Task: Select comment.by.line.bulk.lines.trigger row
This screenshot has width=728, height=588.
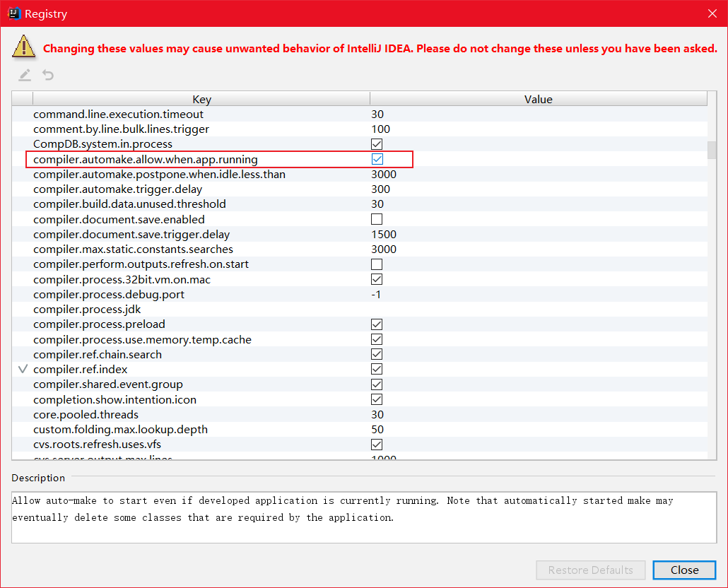Action: click(359, 129)
